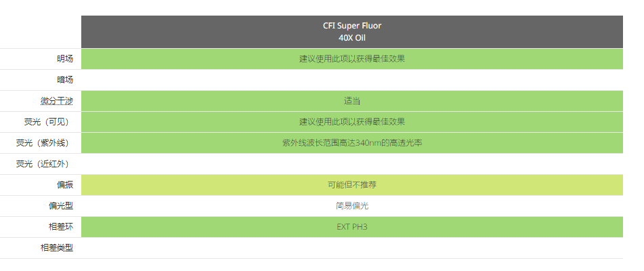Click the EXT PH3 cell
This screenshot has width=644, height=271.
tap(351, 227)
